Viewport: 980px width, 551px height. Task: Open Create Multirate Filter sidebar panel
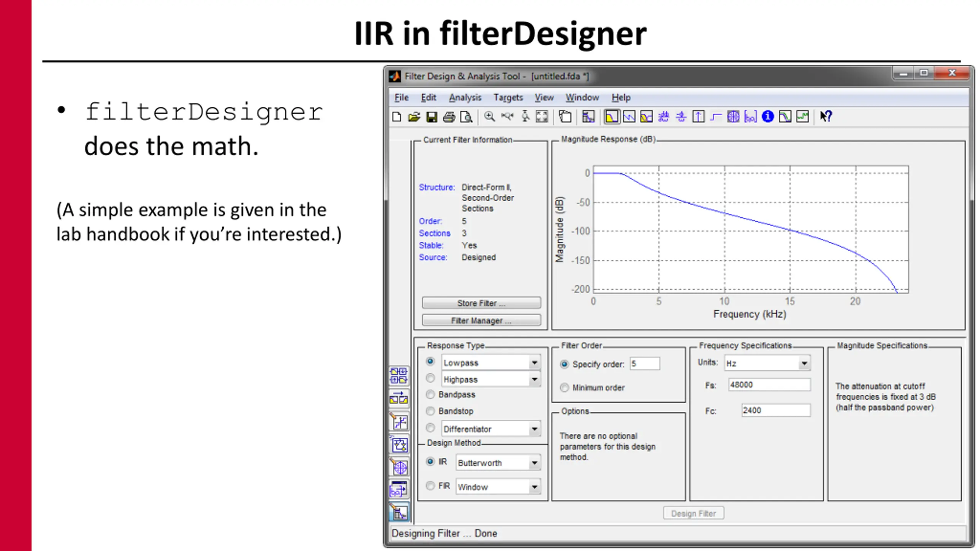pos(399,375)
